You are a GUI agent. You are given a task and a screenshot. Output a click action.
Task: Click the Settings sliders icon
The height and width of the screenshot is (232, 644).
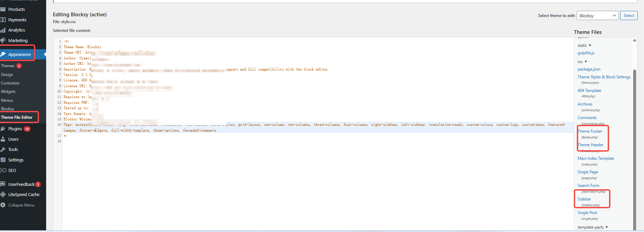tap(3, 160)
